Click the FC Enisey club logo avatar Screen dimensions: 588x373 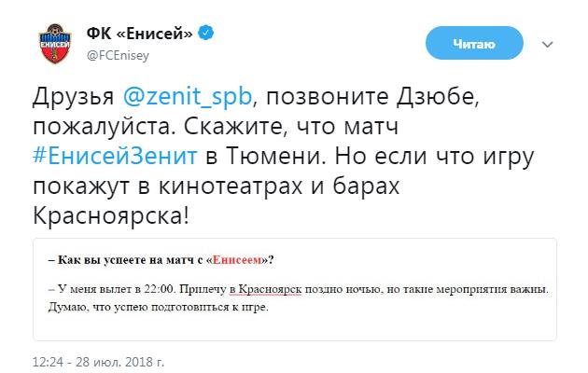(55, 46)
